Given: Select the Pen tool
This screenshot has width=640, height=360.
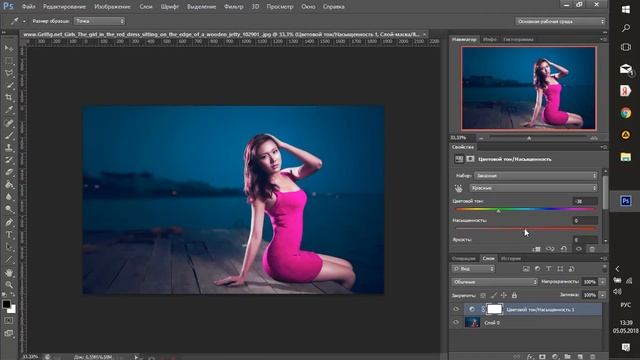Looking at the screenshot, I should coord(9,222).
